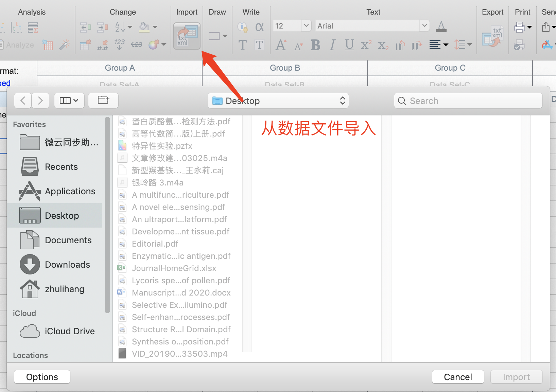The width and height of the screenshot is (556, 392).
Task: Click Cancel to dismiss the dialog
Action: click(458, 377)
